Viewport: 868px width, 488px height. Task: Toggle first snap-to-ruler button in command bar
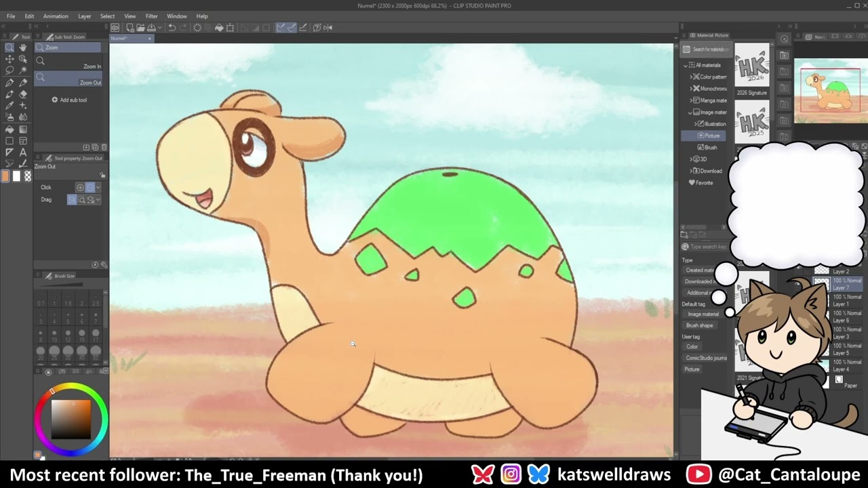pos(281,28)
